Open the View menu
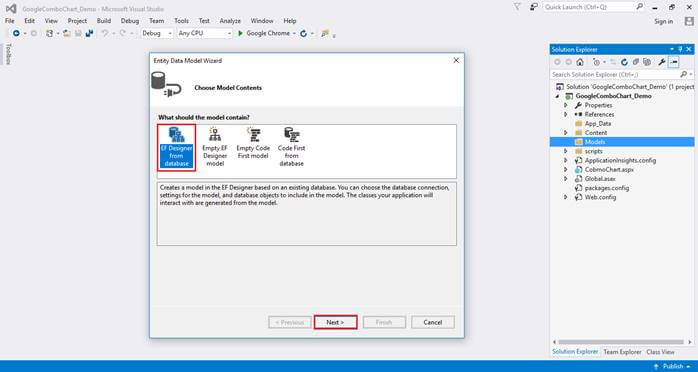The width and height of the screenshot is (698, 372). pos(51,21)
